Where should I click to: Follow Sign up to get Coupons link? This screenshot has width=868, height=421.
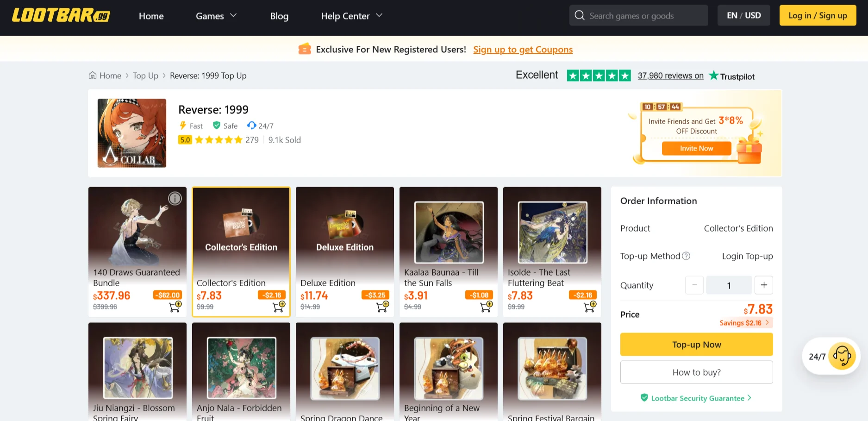point(523,50)
